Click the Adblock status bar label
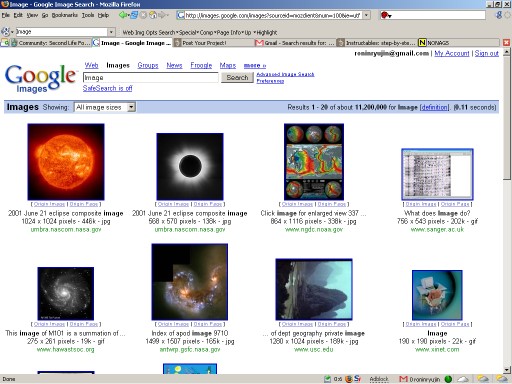Viewport: 512px width, 384px height. tap(379, 379)
